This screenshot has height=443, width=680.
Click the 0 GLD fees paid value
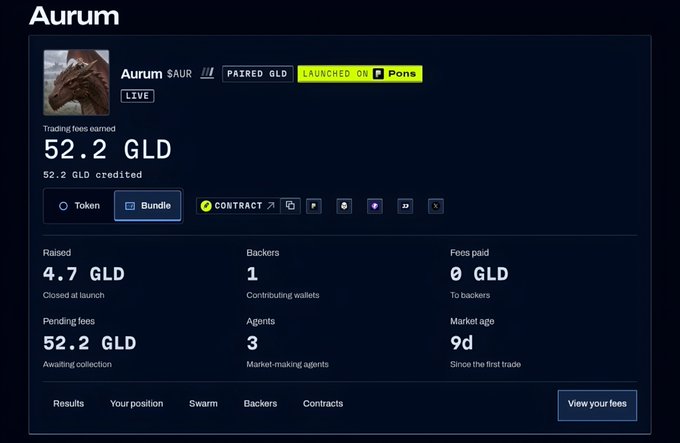[x=479, y=274]
